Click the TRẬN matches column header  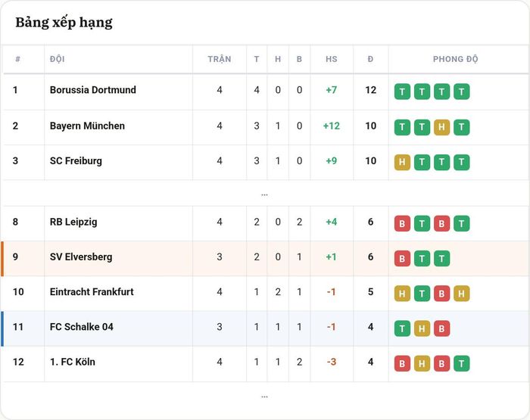coord(220,59)
